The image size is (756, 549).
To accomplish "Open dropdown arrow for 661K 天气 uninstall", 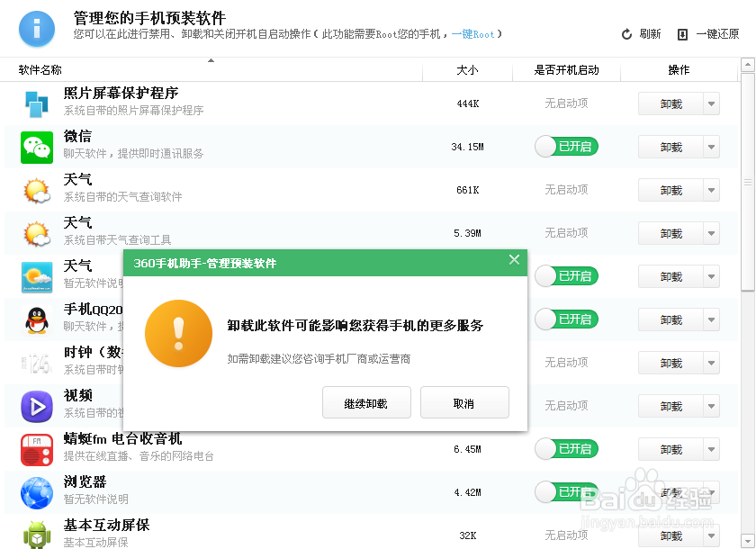I will click(711, 191).
